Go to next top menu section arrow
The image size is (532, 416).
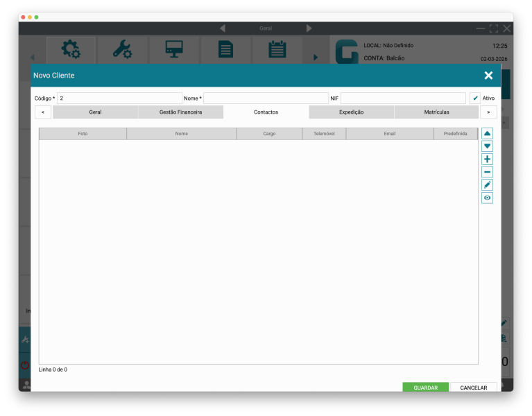point(309,28)
